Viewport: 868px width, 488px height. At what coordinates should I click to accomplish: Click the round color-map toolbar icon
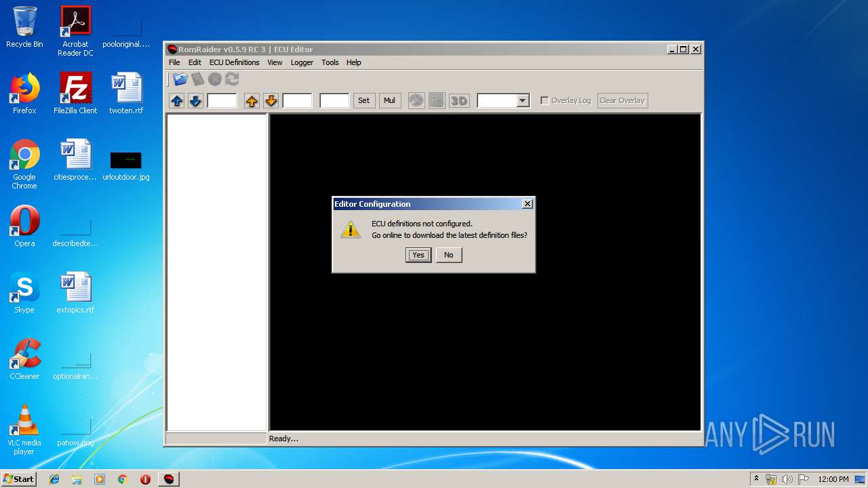416,100
